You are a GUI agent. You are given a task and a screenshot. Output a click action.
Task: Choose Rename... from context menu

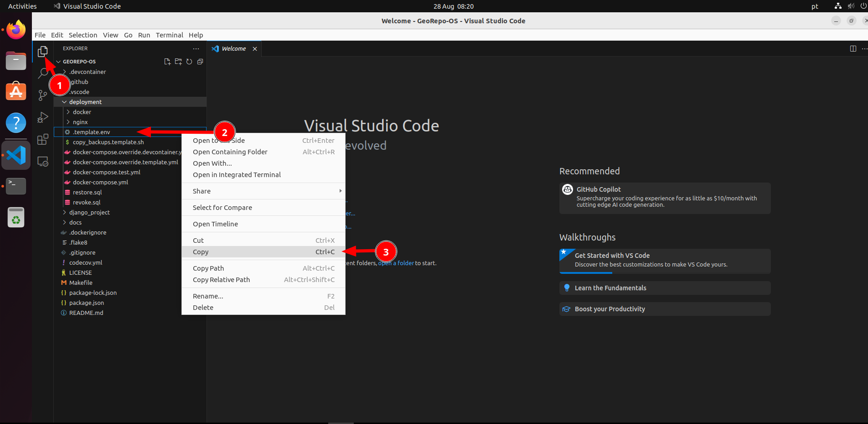263,296
